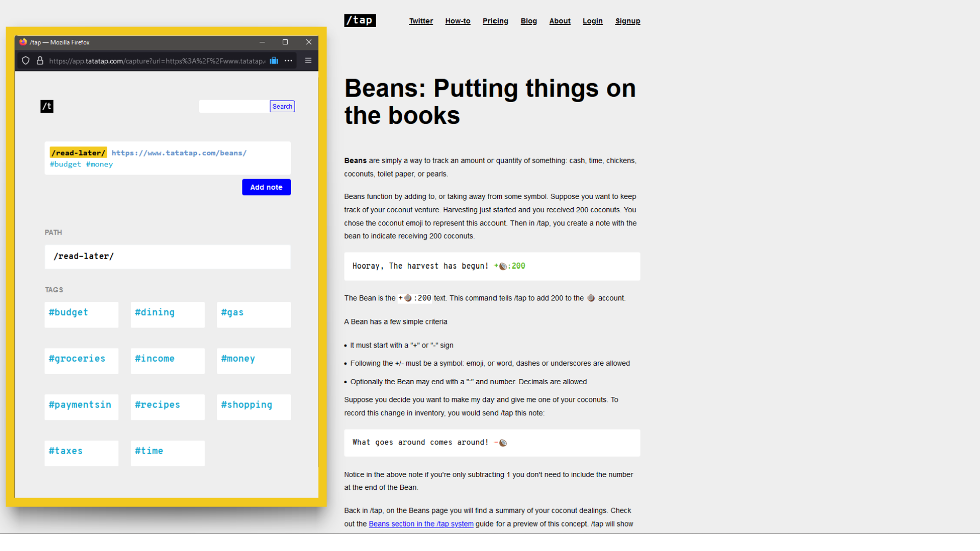Click the /read-later/ path input field
This screenshot has width=980, height=551.
tap(167, 257)
